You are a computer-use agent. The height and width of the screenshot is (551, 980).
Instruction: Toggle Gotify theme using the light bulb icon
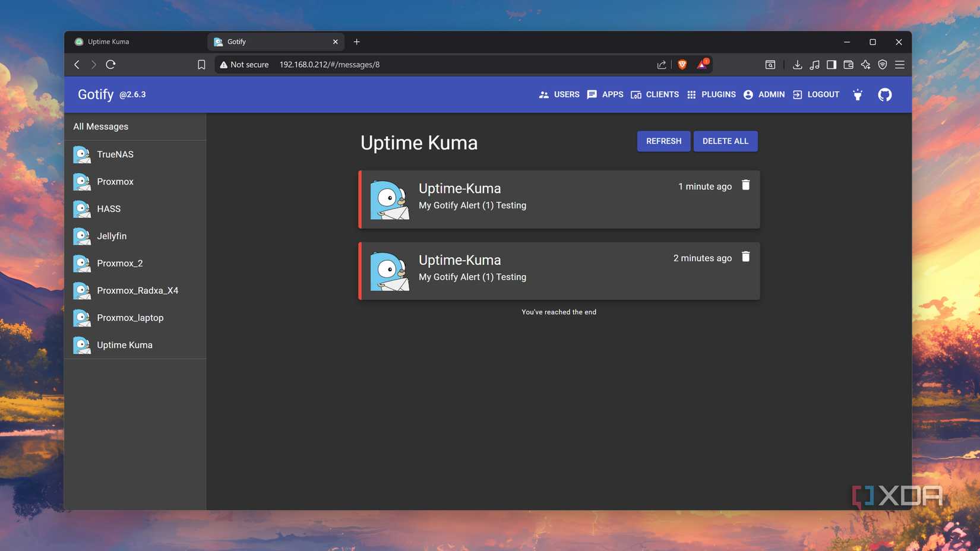click(857, 94)
